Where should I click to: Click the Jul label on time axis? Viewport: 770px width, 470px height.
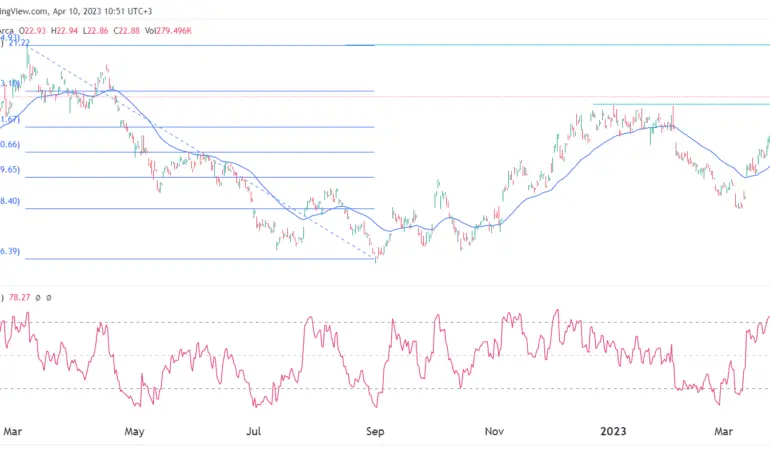[253, 431]
